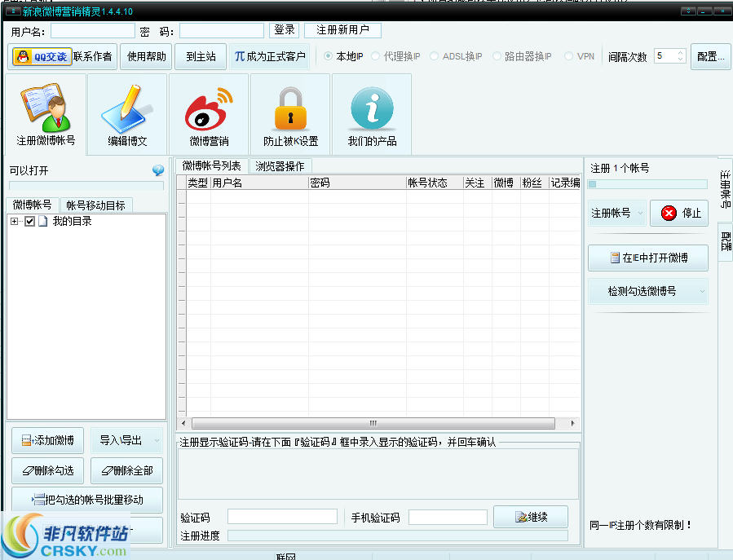Image resolution: width=733 pixels, height=560 pixels.
Task: Click the app icon in title bar
Action: point(13,11)
